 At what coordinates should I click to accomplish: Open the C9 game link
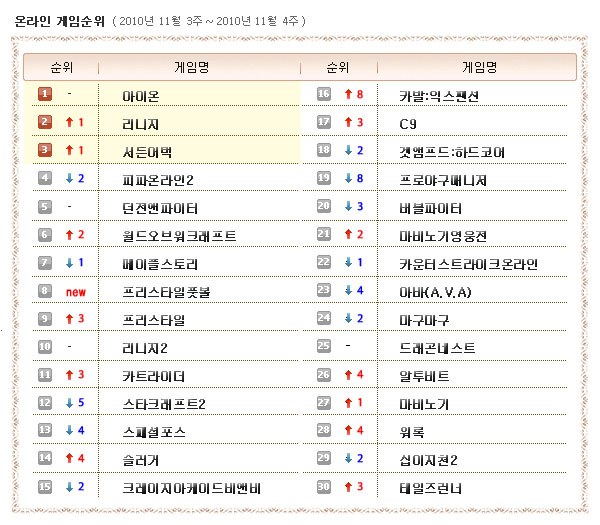407,124
